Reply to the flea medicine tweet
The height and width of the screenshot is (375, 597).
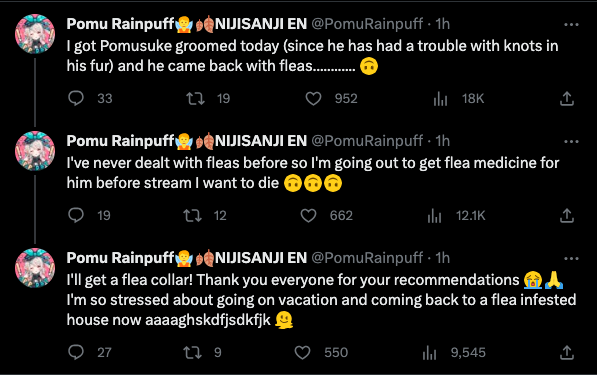[76, 215]
